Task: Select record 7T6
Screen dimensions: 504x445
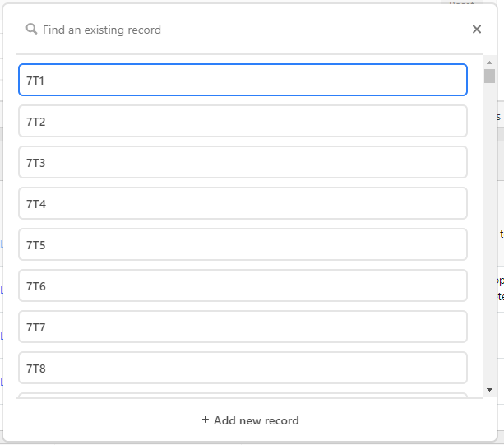Action: 243,285
